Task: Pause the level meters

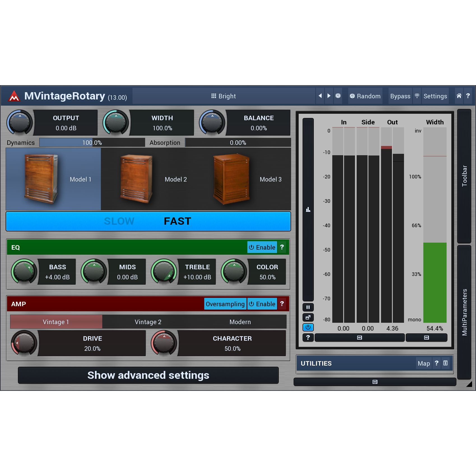Action: [308, 307]
